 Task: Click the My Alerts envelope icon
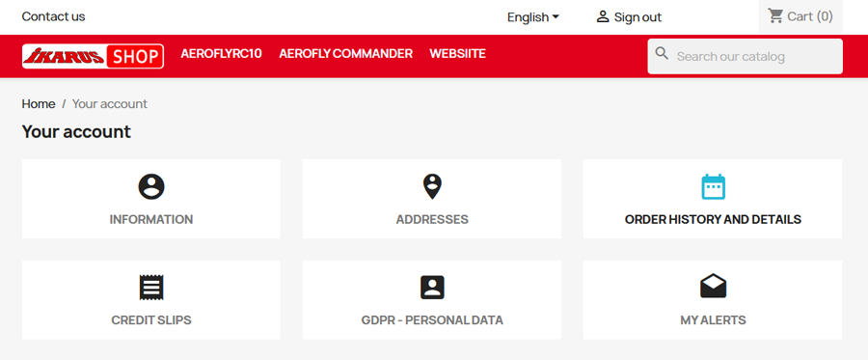click(713, 287)
